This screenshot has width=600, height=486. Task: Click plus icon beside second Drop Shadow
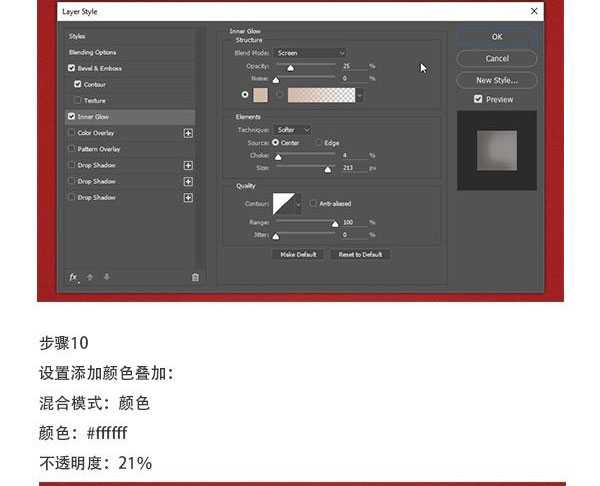[188, 181]
